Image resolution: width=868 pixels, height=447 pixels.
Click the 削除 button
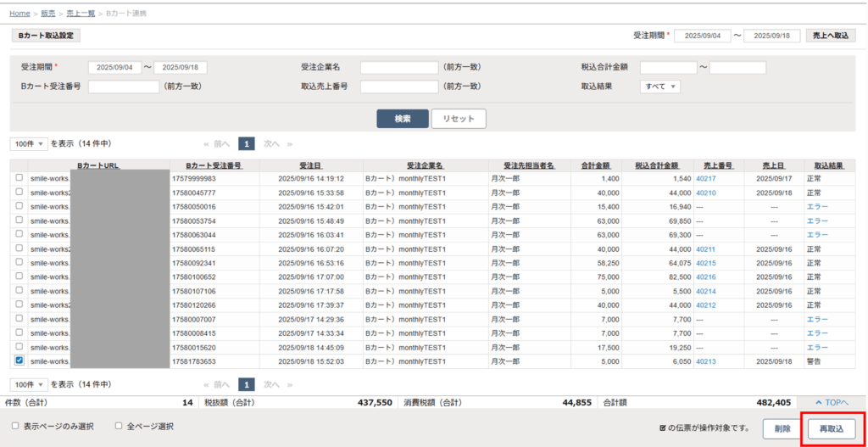782,429
